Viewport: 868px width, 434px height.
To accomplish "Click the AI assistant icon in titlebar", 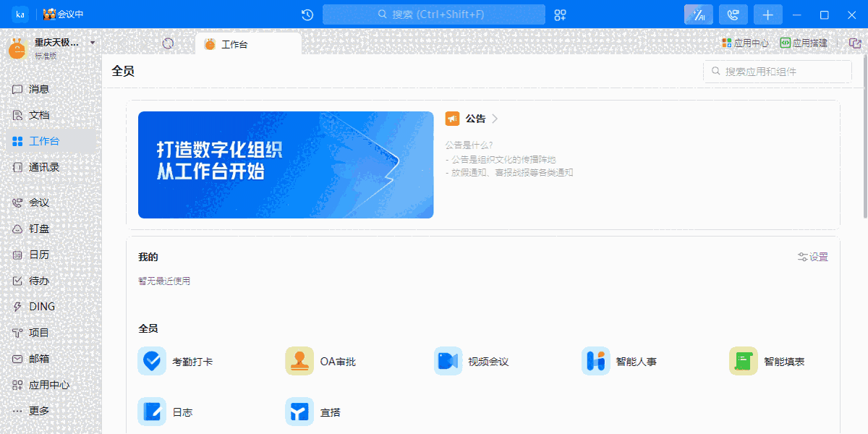I will click(x=698, y=14).
